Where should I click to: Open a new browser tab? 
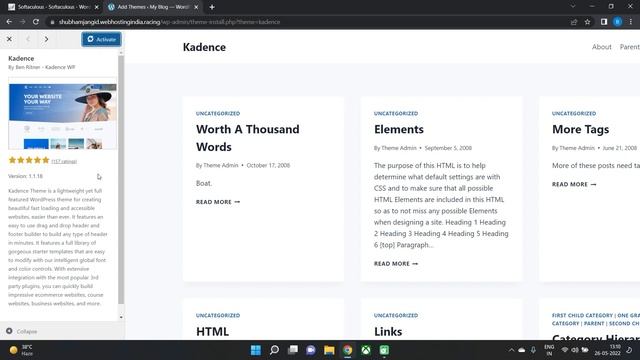[x=211, y=7]
